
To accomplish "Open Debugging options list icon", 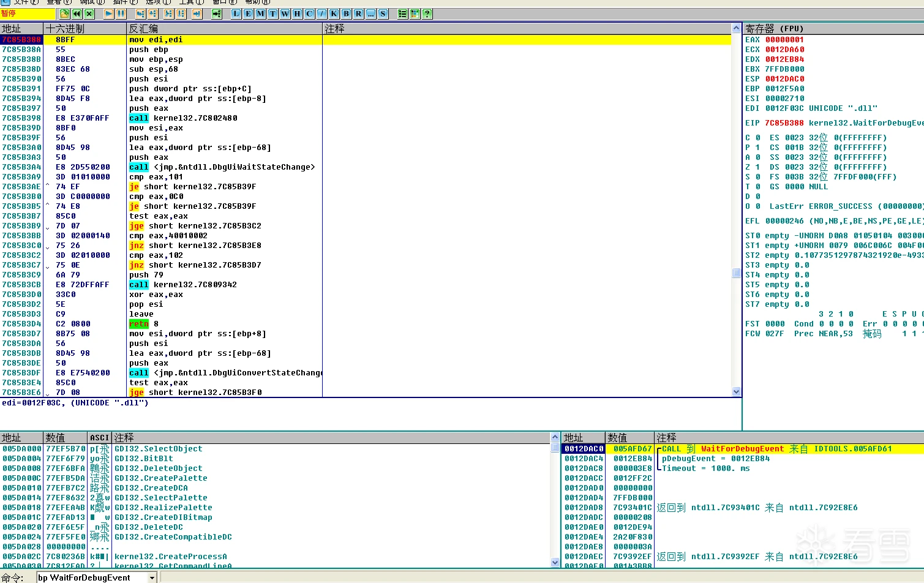I will tap(402, 13).
